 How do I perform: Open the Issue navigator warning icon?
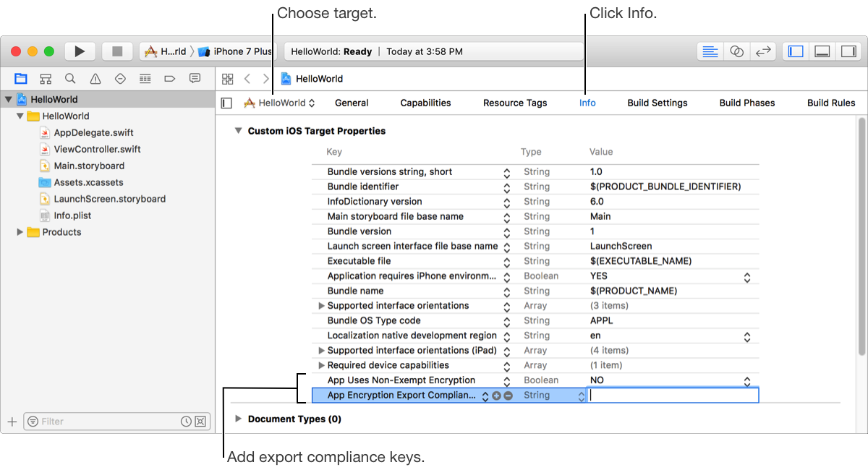pyautogui.click(x=95, y=78)
